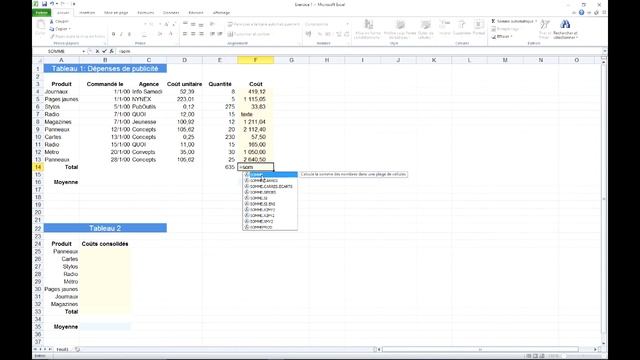Switch to the Accueil tab
Viewport: 640px width, 360px height.
coord(63,13)
